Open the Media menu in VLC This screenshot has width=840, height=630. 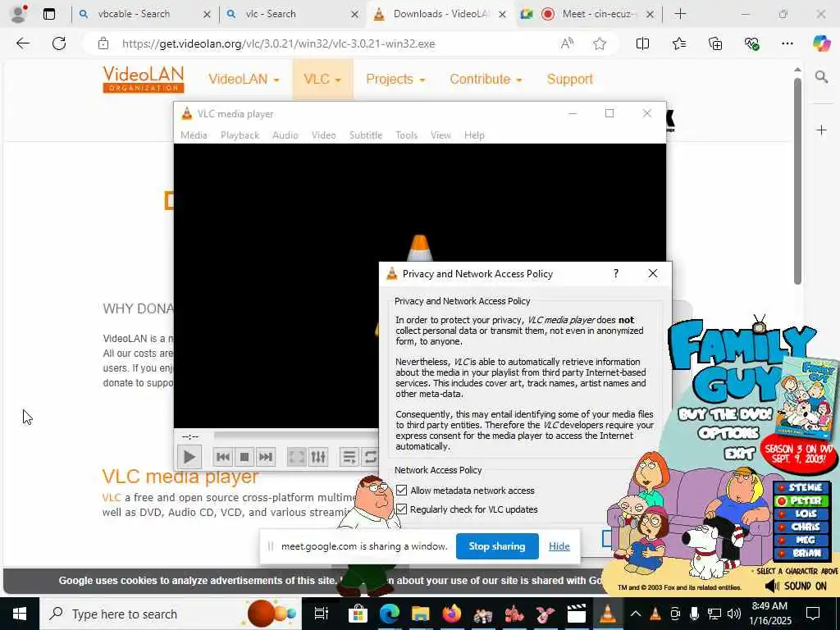[194, 135]
